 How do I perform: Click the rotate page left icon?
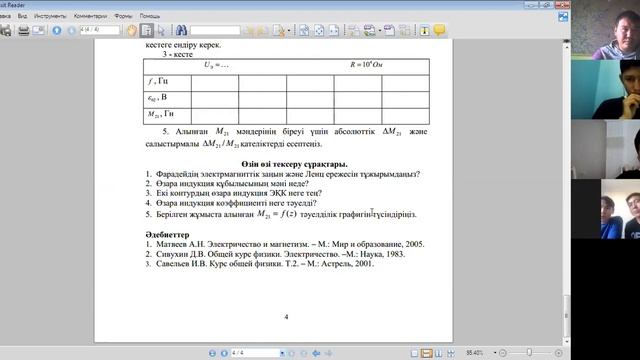tap(354, 31)
